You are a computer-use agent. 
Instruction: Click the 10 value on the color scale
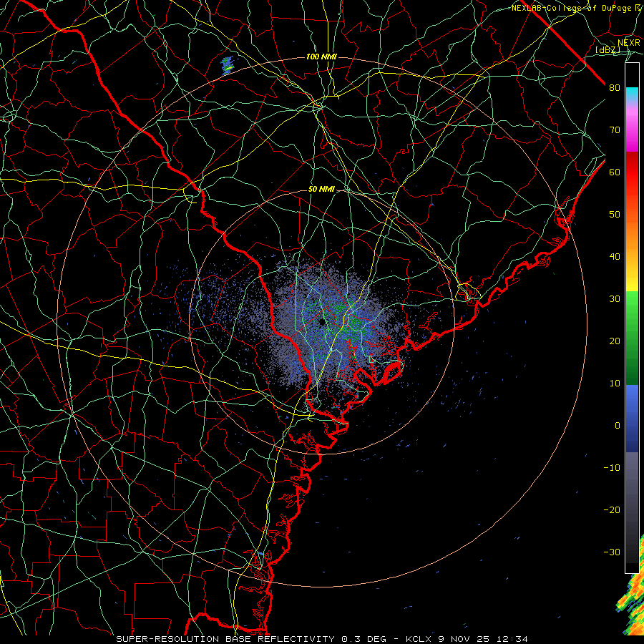[x=615, y=384]
